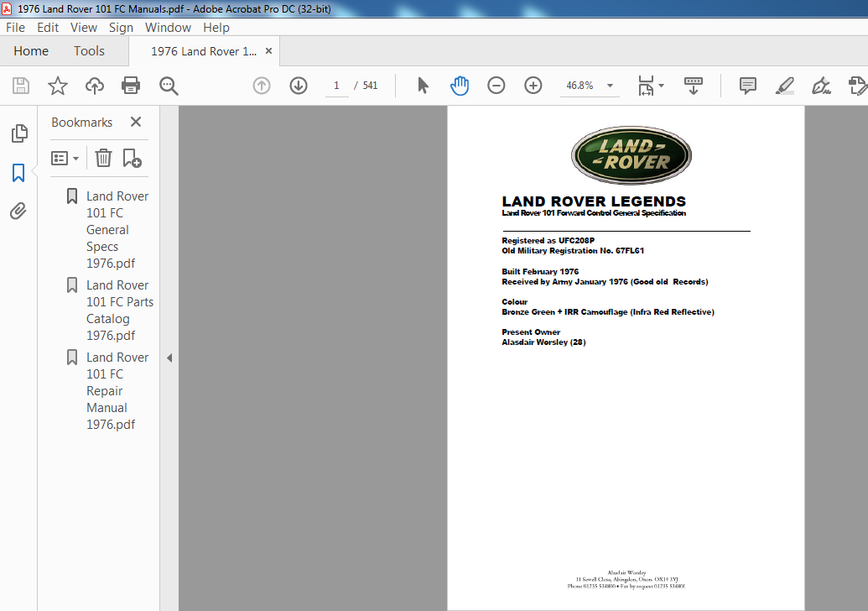Toggle the Bookmarks panel icon
This screenshot has height=611, width=868.
(18, 173)
